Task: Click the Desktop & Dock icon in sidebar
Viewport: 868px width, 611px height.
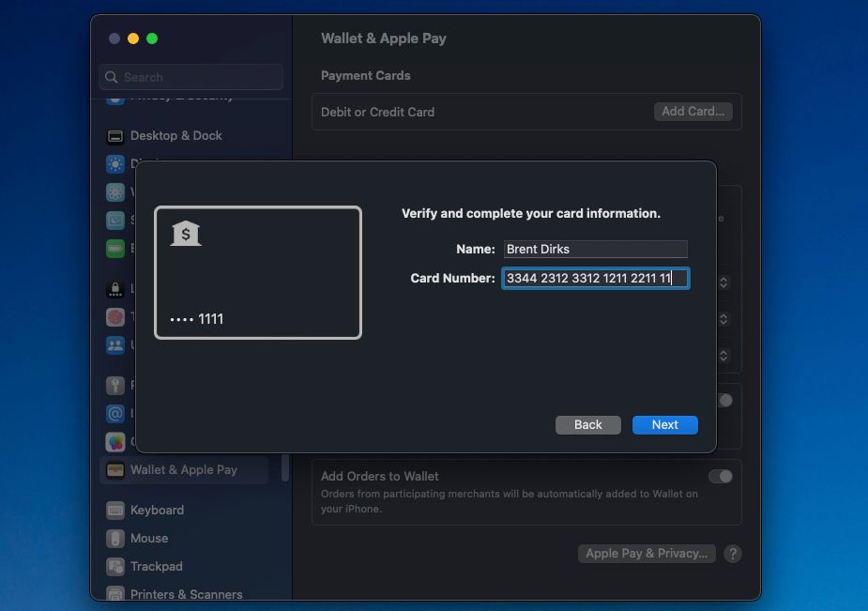Action: click(x=115, y=135)
